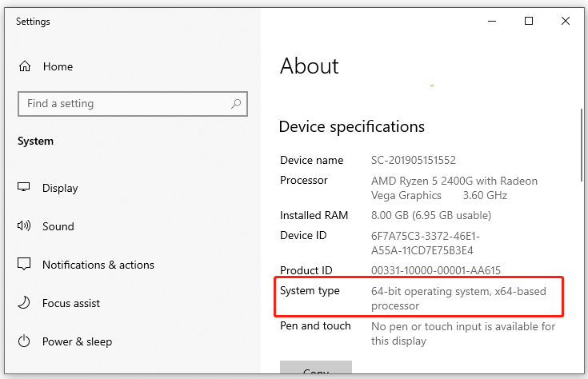Click the Device ID value text
The image size is (588, 379).
pyautogui.click(x=425, y=242)
